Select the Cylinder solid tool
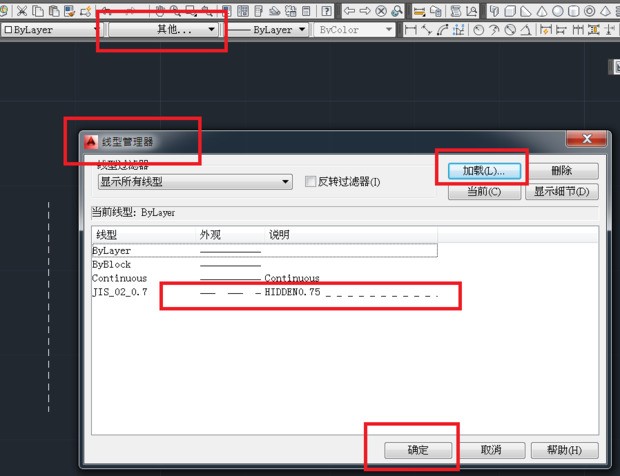 point(573,11)
